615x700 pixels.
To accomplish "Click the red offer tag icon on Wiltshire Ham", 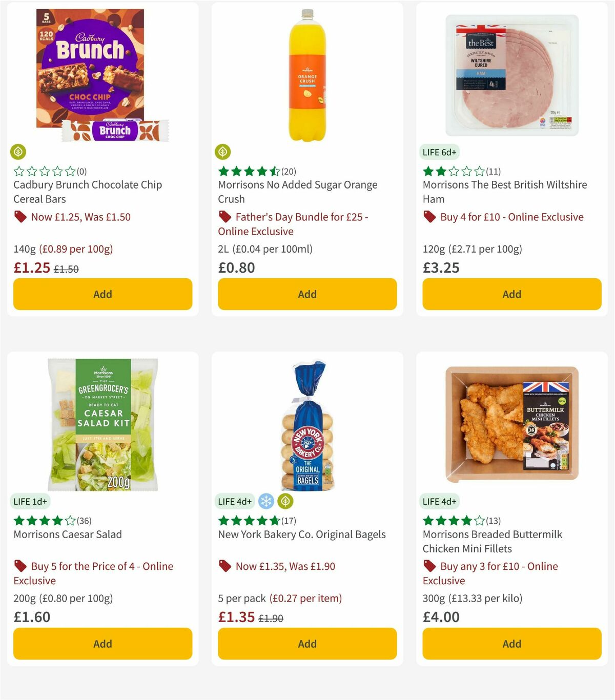I will (x=429, y=217).
